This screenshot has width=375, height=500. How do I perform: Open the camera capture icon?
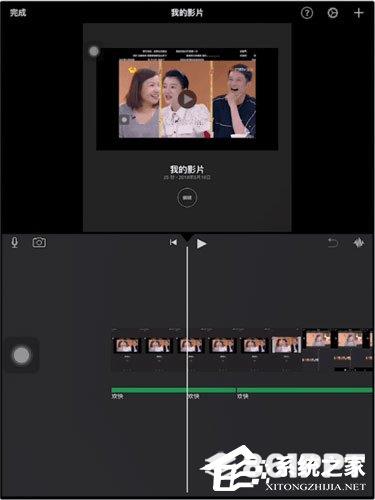tap(39, 242)
